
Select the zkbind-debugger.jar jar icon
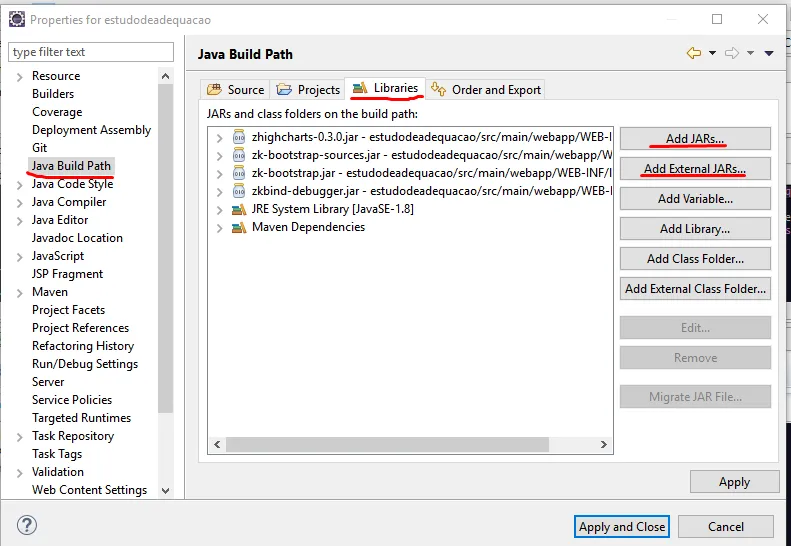click(239, 191)
